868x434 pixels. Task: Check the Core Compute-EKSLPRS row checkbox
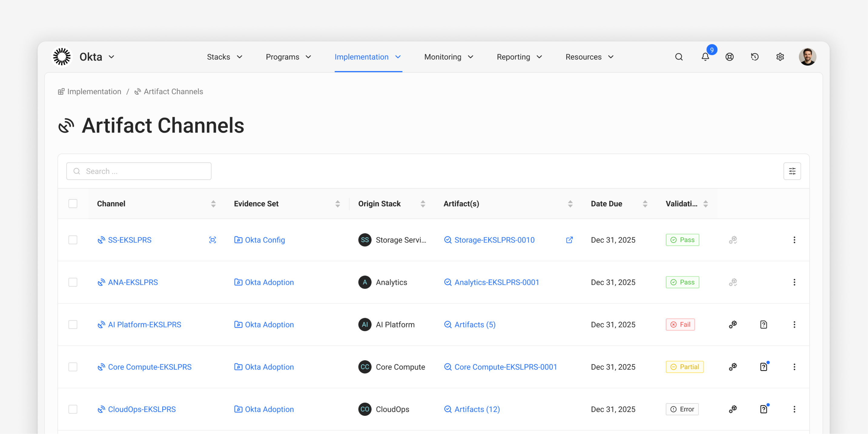73,367
